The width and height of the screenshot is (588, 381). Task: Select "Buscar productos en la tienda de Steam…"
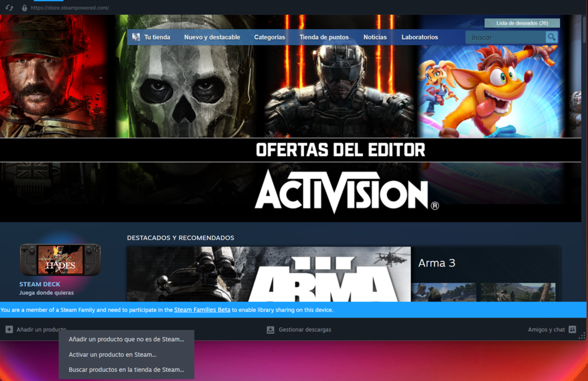[x=127, y=370]
